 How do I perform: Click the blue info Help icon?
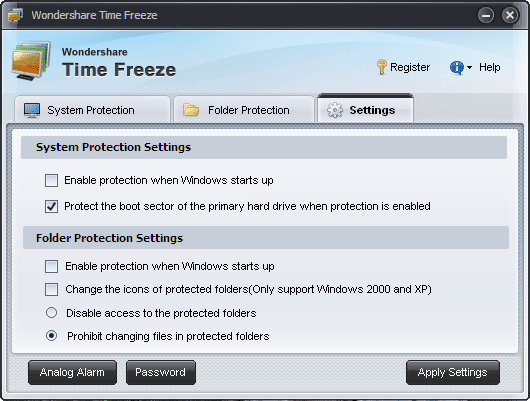coord(456,67)
